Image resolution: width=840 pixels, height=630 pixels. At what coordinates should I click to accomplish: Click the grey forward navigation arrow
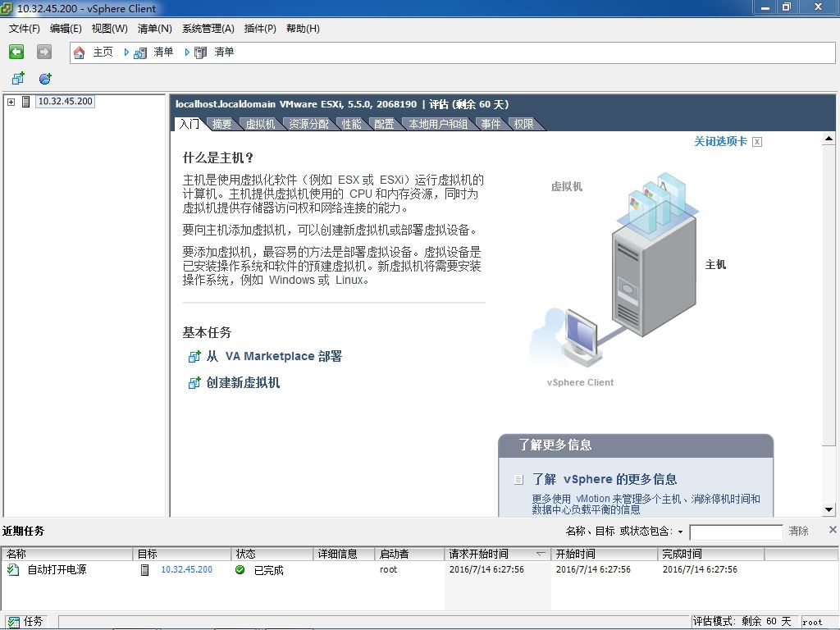click(44, 52)
